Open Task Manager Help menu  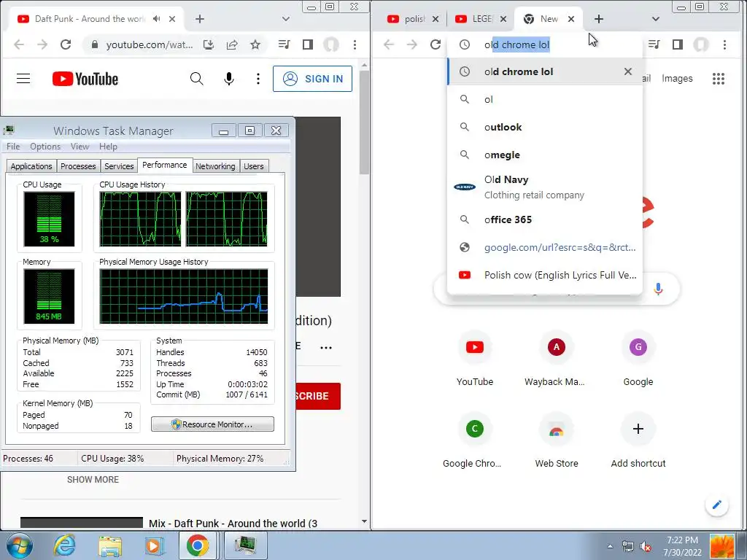[108, 146]
